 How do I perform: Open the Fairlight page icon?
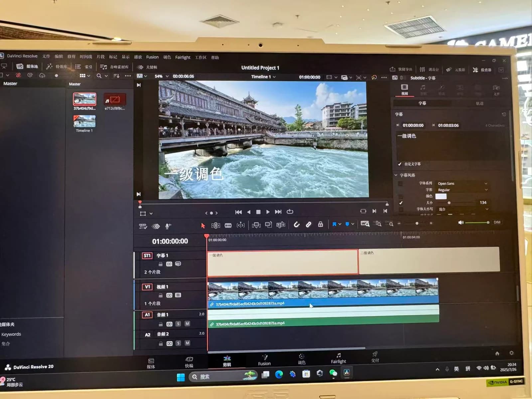tap(338, 358)
